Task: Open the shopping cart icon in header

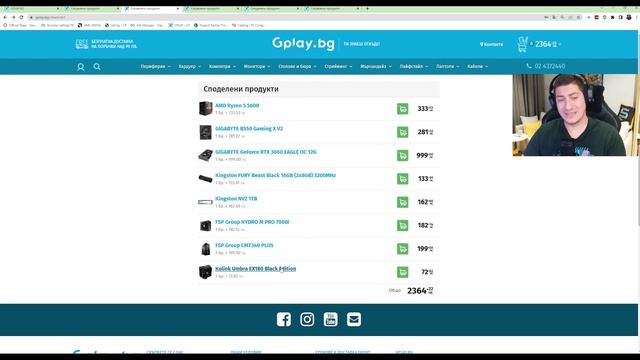Action: [522, 44]
